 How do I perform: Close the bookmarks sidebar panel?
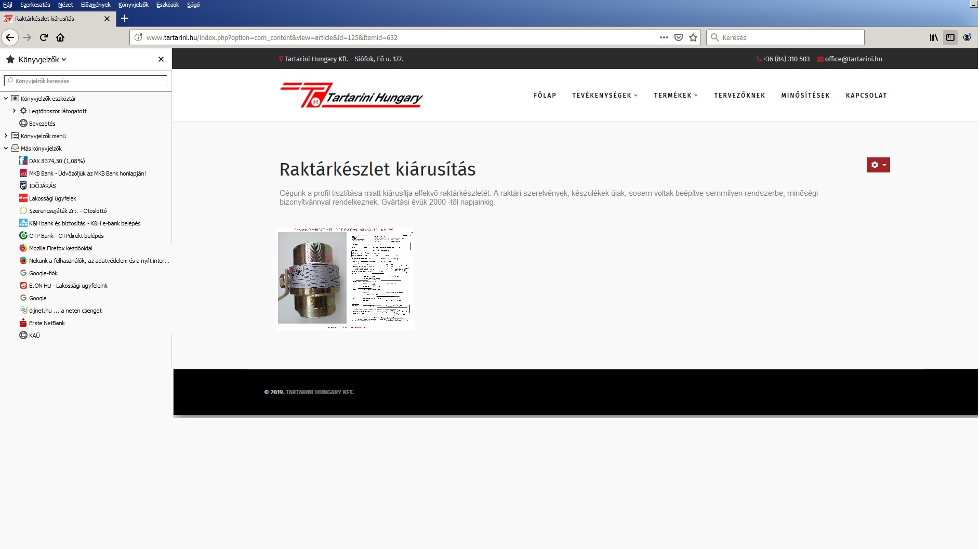(x=161, y=60)
